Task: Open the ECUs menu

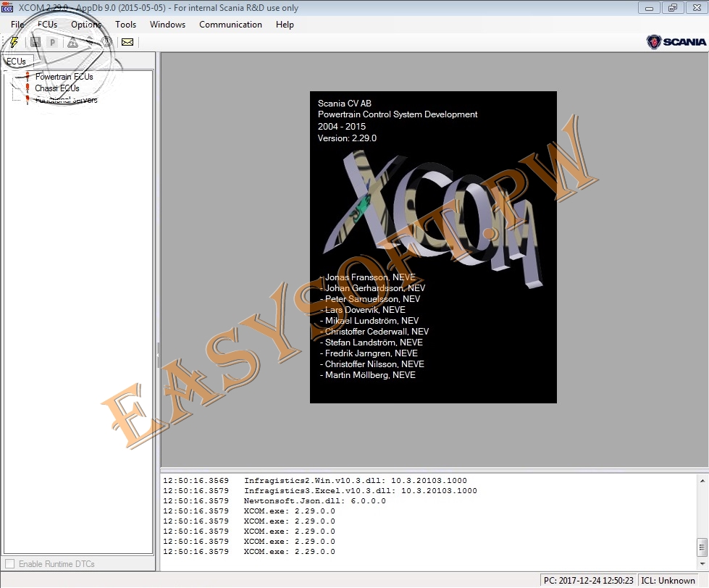Action: click(x=48, y=25)
